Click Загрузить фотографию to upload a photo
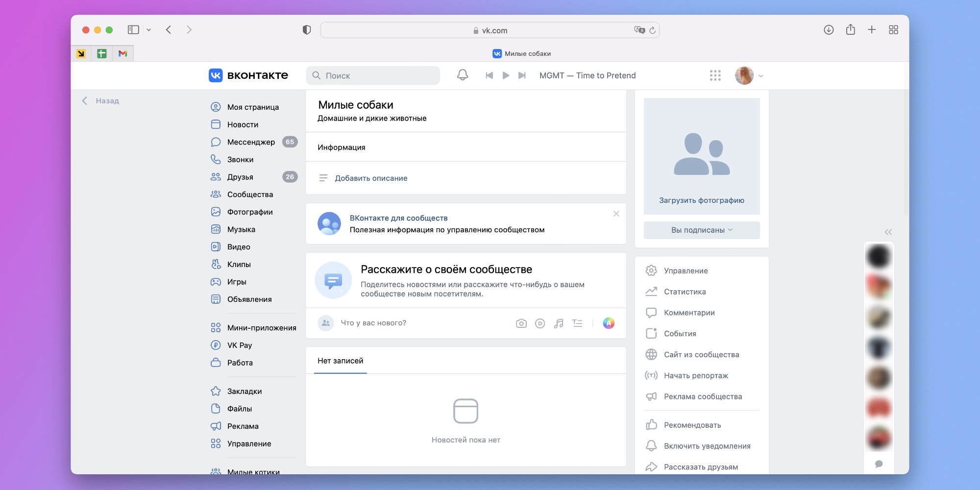 click(701, 200)
